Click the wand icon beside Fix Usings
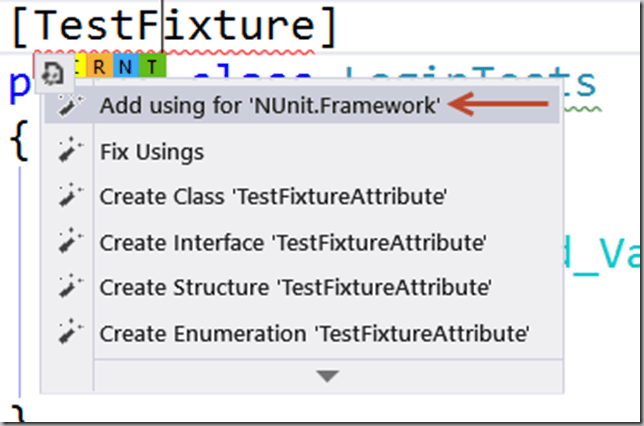This screenshot has width=644, height=426. tap(68, 152)
